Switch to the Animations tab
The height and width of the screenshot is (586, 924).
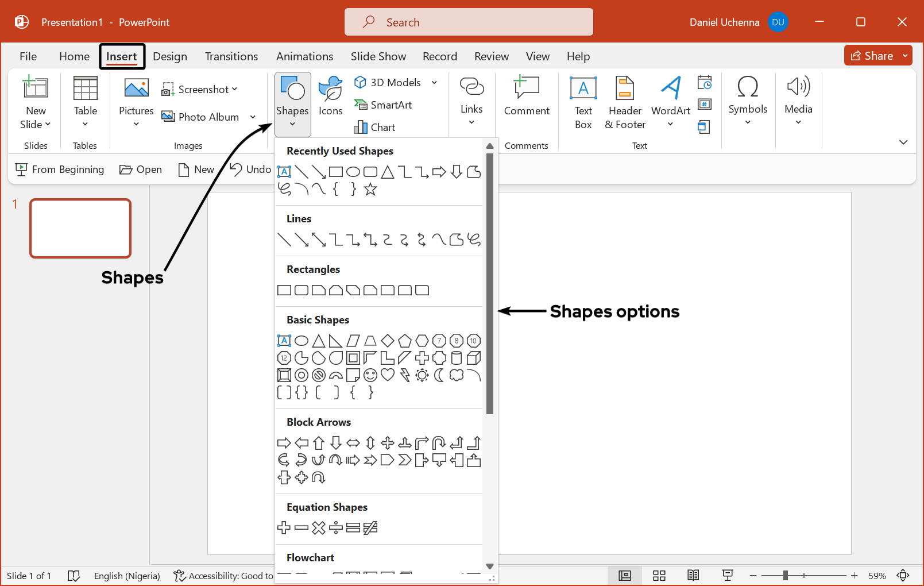tap(304, 56)
